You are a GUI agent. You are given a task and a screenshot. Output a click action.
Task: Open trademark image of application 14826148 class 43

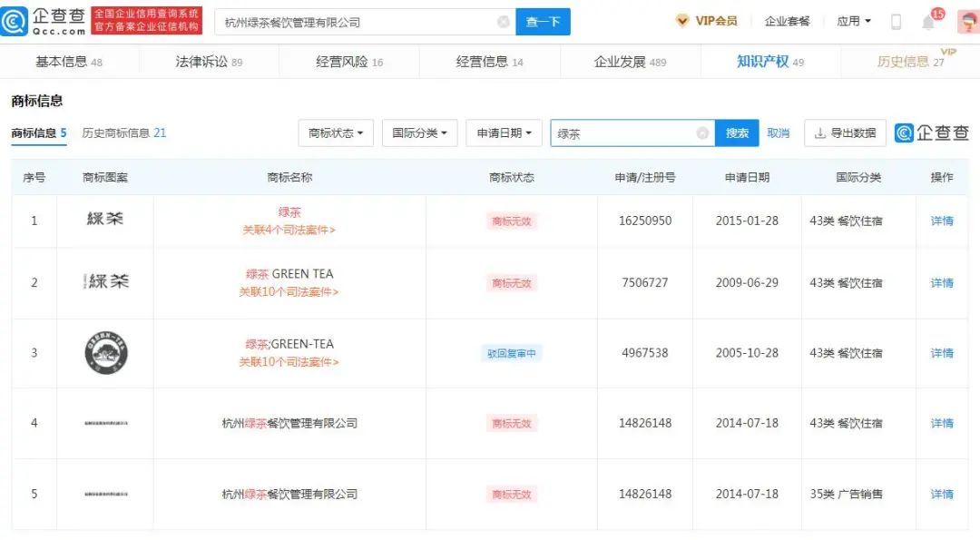(x=106, y=423)
